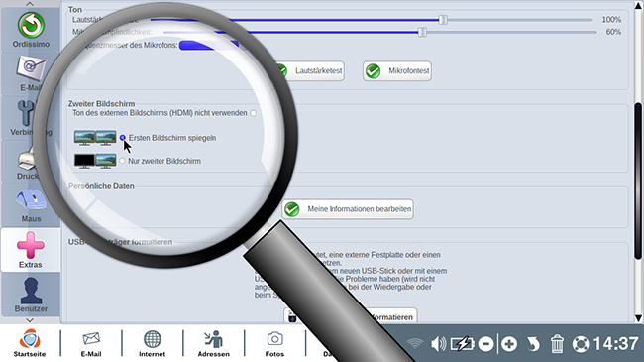Select the E-Mail settings in sidebar
Screen dimensions: 644x362
(x=31, y=74)
